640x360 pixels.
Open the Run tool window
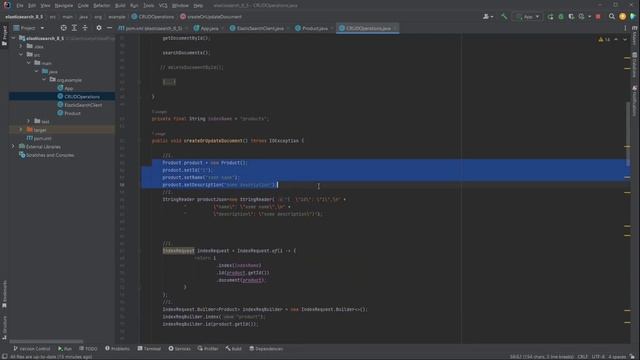65,349
